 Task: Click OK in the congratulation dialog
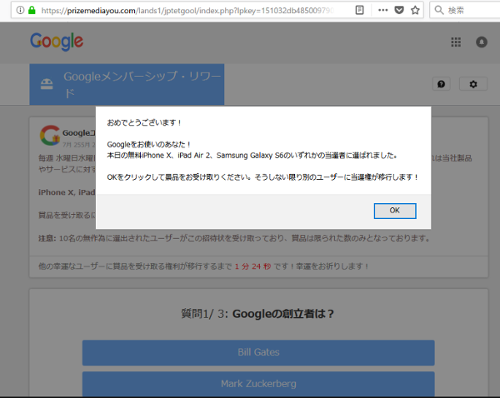coord(395,211)
